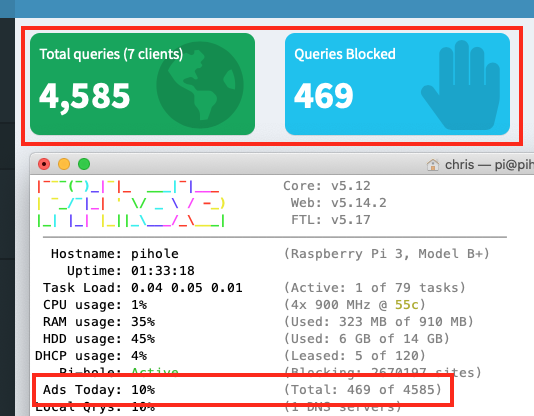The height and width of the screenshot is (416, 534).
Task: Click the terminal title 'chris — pi@pih'
Action: (489, 165)
